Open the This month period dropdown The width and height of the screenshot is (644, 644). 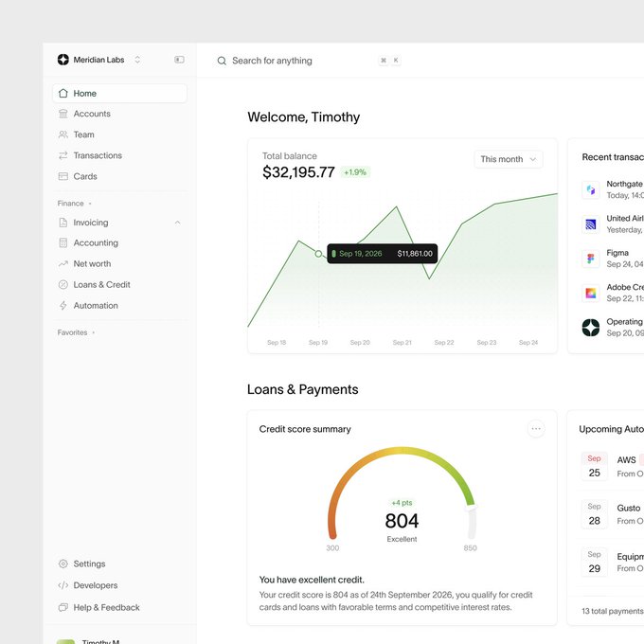[x=509, y=159]
